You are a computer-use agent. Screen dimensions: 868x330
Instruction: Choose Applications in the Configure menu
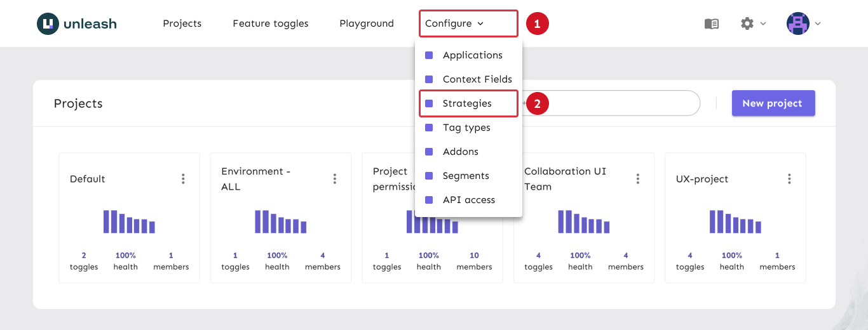click(x=472, y=55)
